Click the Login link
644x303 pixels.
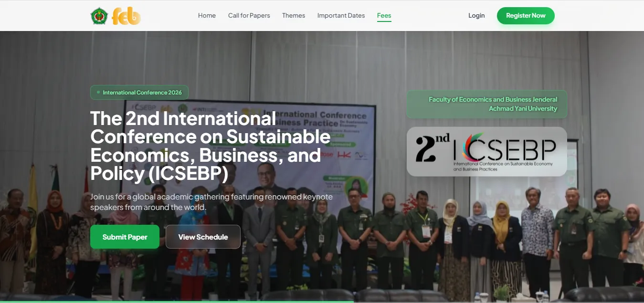tap(476, 16)
